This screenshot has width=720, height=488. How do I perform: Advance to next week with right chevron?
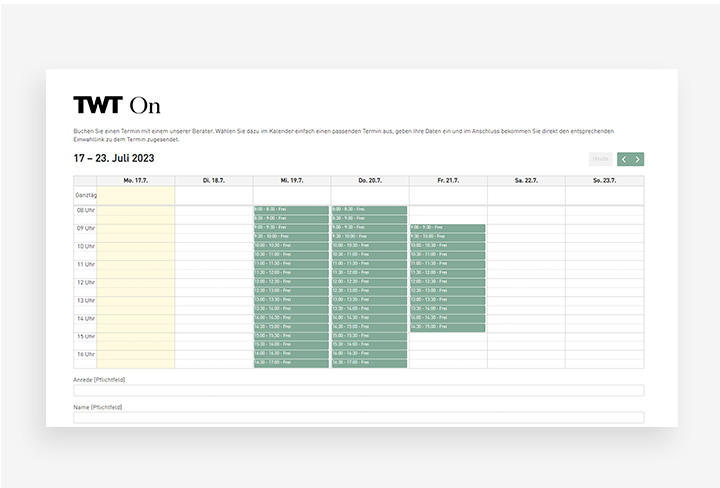point(637,159)
